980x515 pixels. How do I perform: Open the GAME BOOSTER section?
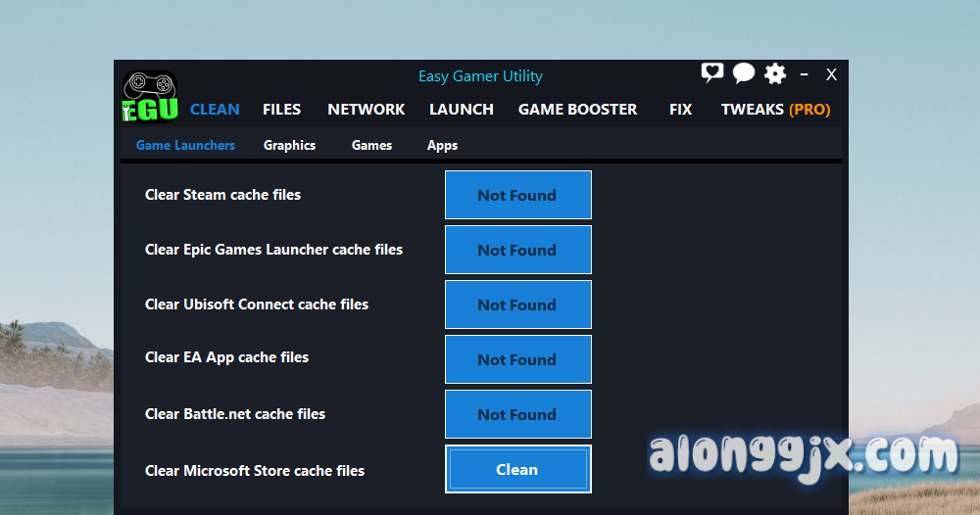click(x=577, y=110)
